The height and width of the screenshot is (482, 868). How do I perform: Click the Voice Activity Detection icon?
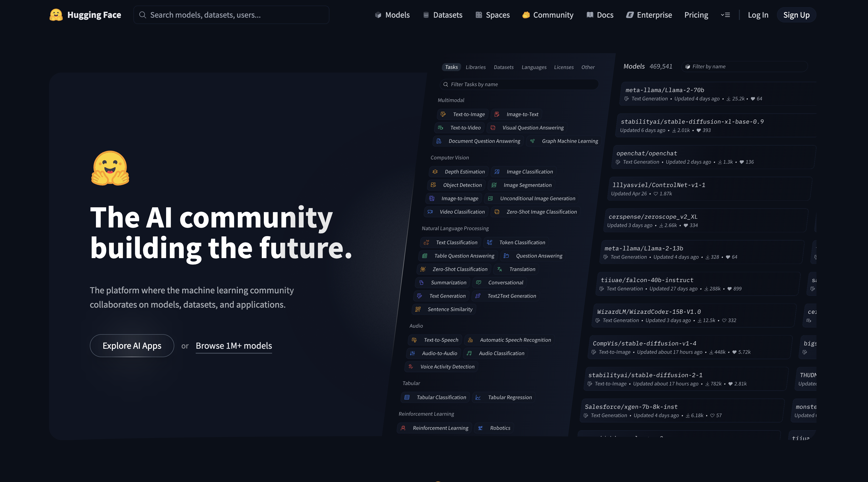click(x=411, y=366)
